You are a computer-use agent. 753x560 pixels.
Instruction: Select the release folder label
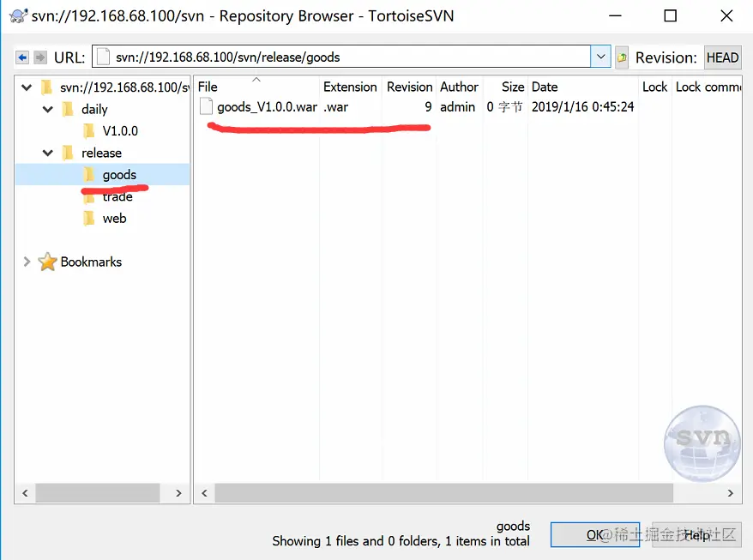[x=101, y=153]
